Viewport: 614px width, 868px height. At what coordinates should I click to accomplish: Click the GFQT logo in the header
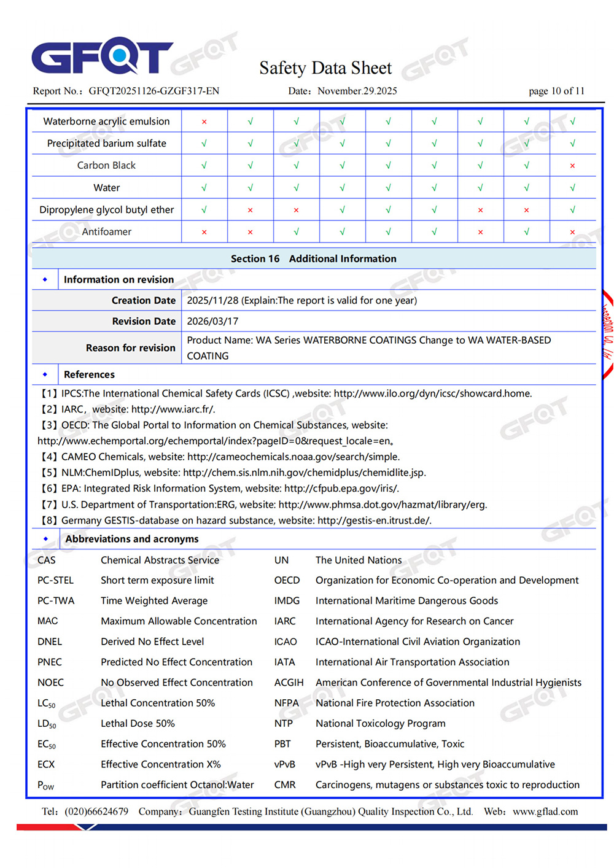click(x=102, y=57)
